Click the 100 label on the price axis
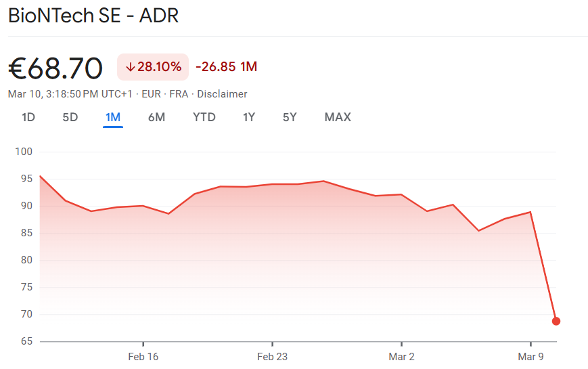 pos(24,152)
